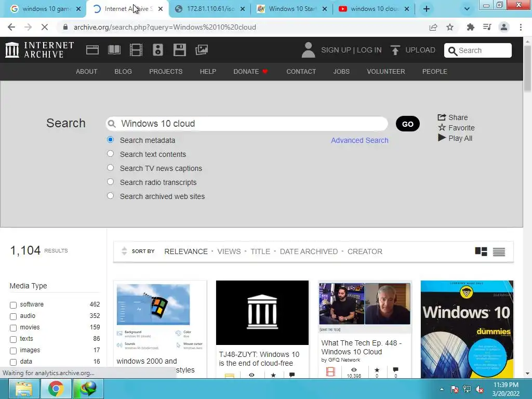
Task: Open the ABOUT menu item
Action: 87,72
